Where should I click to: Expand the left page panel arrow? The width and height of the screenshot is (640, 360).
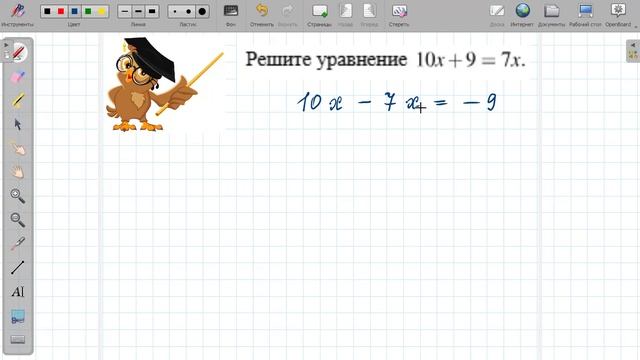pyautogui.click(x=6, y=45)
